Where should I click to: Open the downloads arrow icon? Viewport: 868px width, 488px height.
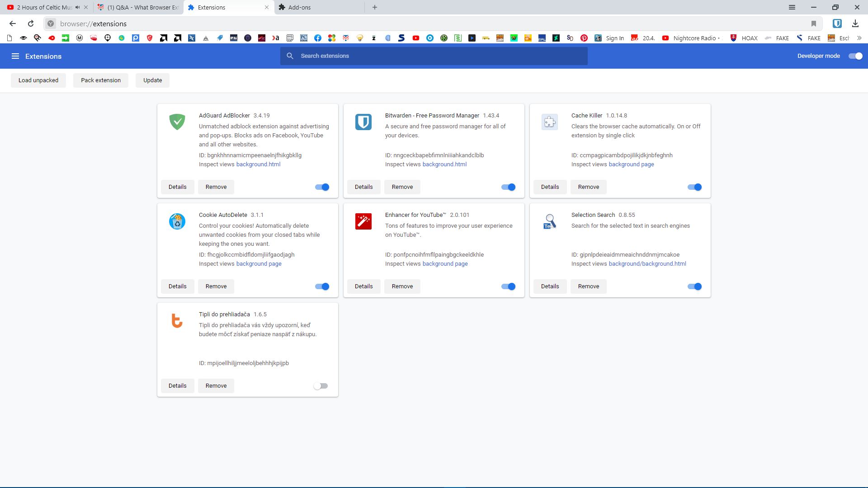pos(855,23)
